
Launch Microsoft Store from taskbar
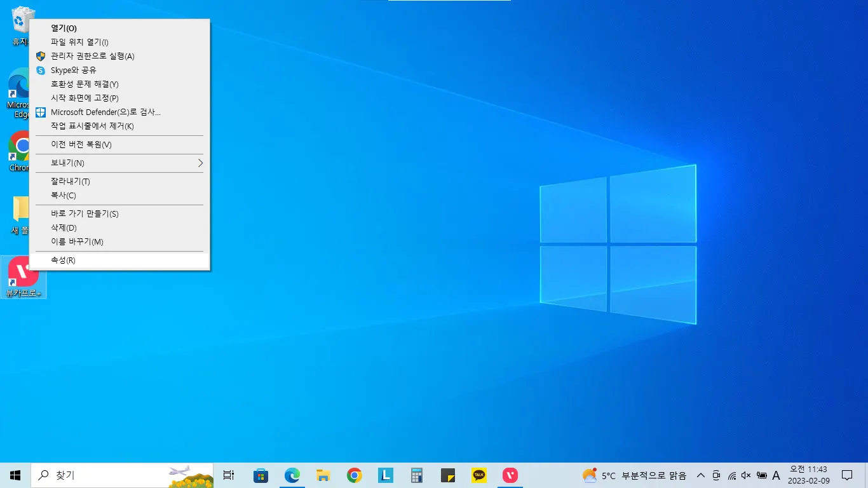point(261,475)
